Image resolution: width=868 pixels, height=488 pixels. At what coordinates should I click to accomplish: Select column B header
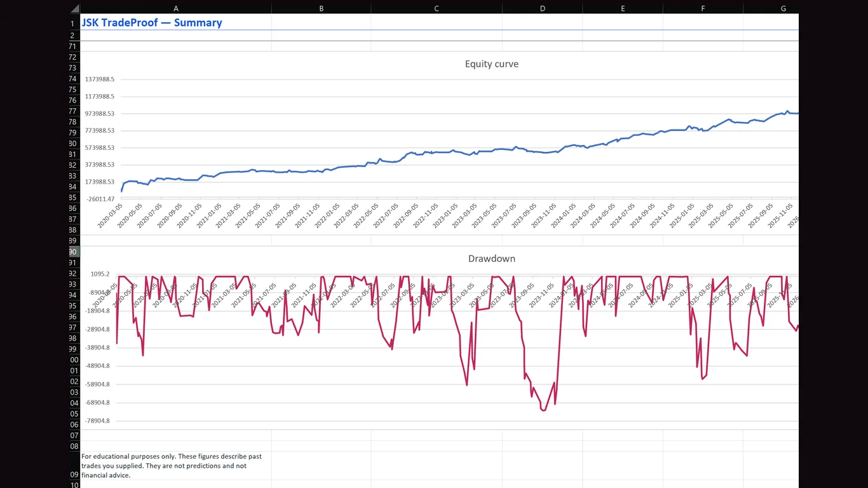pos(321,8)
